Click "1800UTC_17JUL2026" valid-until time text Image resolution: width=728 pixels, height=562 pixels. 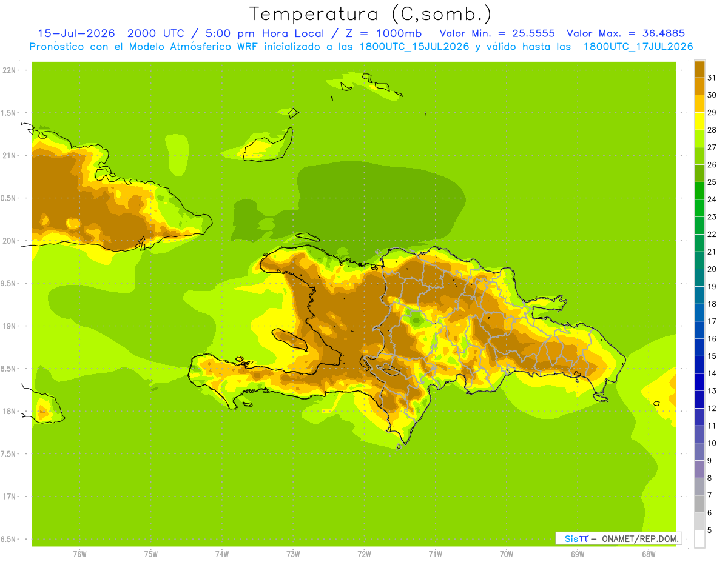[x=638, y=47]
